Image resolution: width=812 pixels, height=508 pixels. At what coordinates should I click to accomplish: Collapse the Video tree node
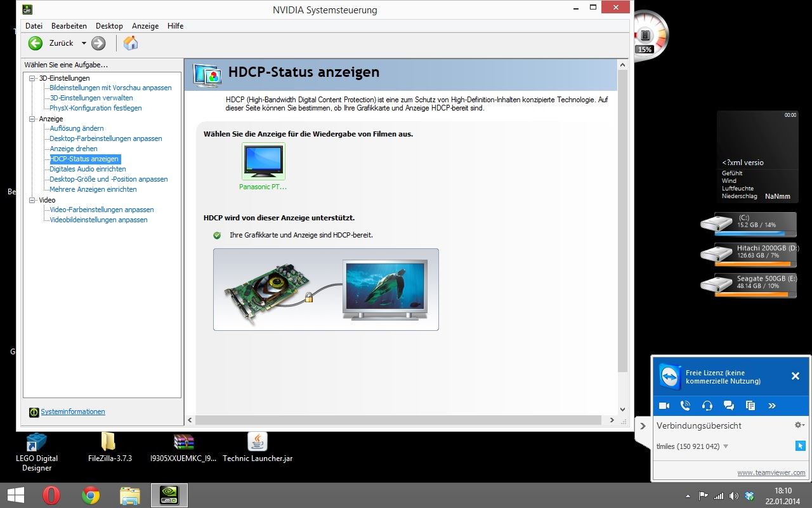point(32,200)
